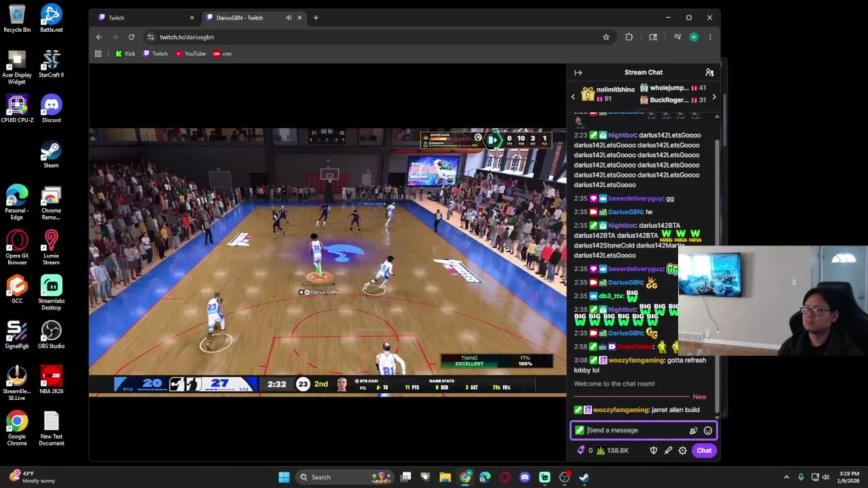Screen dimensions: 868x488
Task: Open a new browser tab
Action: 315,18
